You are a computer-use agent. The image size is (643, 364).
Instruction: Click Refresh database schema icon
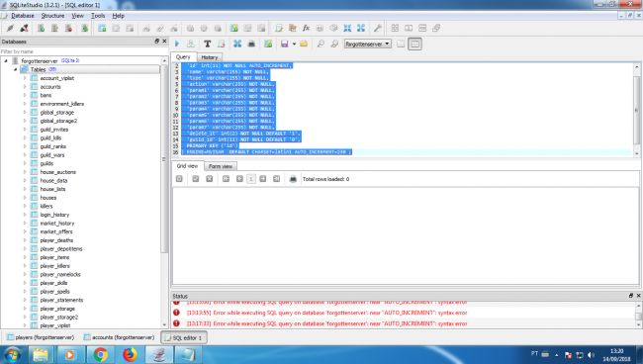[84, 28]
